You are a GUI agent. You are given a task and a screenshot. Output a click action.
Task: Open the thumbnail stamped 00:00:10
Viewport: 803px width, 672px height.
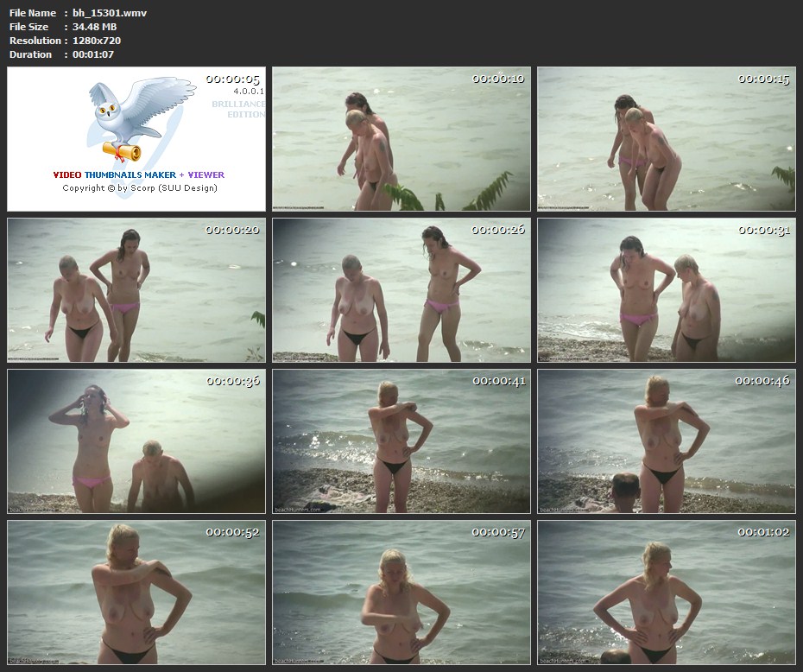pos(401,139)
